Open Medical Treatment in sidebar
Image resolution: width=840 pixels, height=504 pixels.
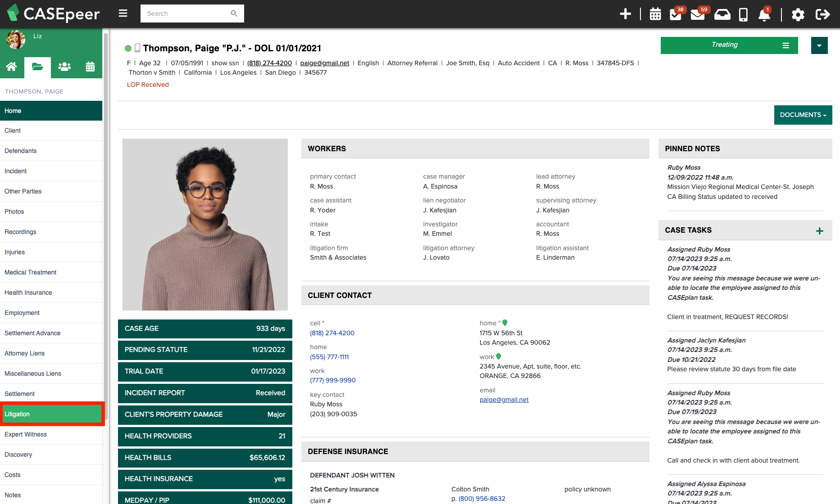(x=51, y=272)
